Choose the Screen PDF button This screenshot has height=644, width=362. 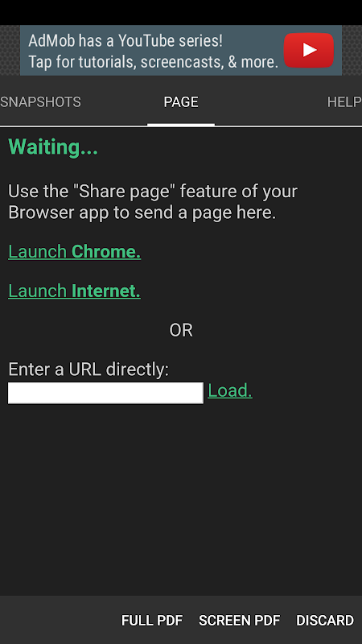point(240,620)
